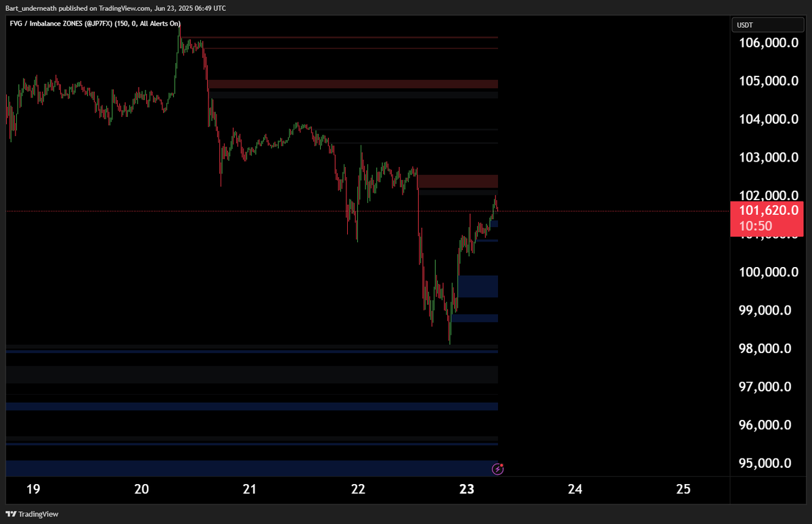This screenshot has height=524, width=812.
Task: Click the current price label 101,620.0
Action: click(x=767, y=210)
